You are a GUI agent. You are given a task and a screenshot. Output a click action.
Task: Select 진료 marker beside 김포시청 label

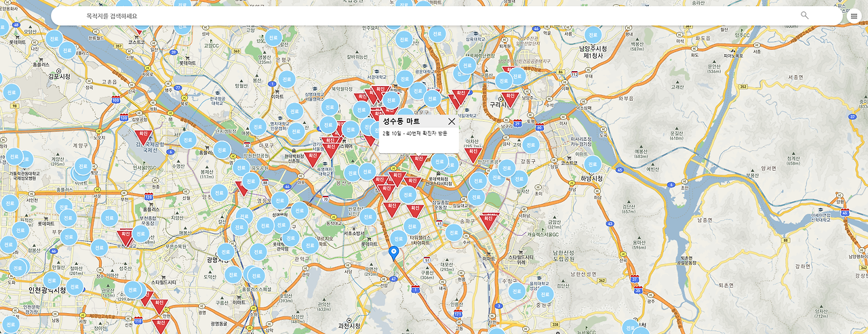click(66, 50)
